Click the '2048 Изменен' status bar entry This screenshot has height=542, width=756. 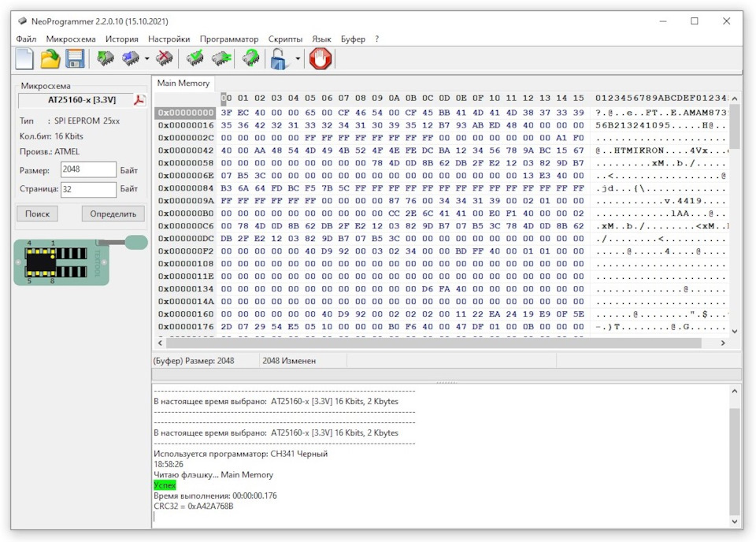289,361
